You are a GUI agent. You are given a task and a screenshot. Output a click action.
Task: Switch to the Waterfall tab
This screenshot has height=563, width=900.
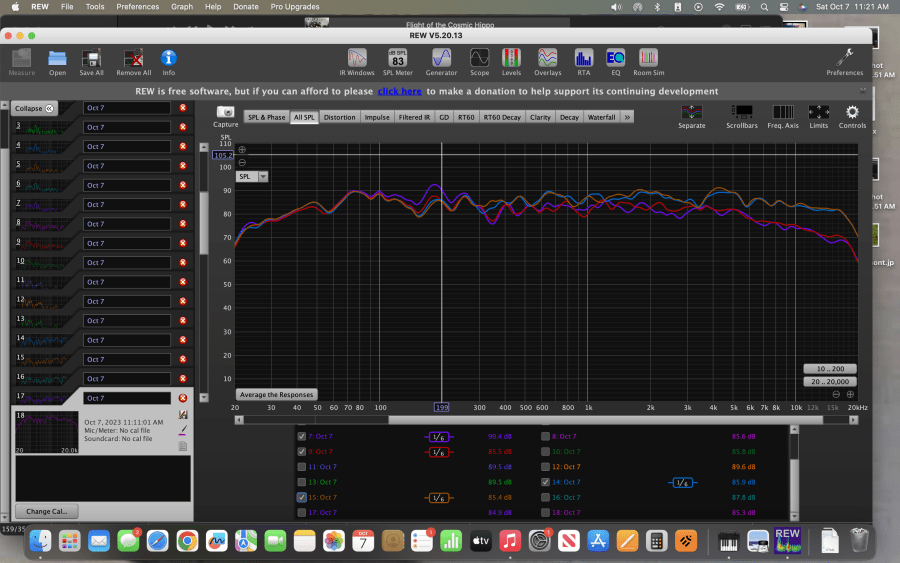[601, 117]
